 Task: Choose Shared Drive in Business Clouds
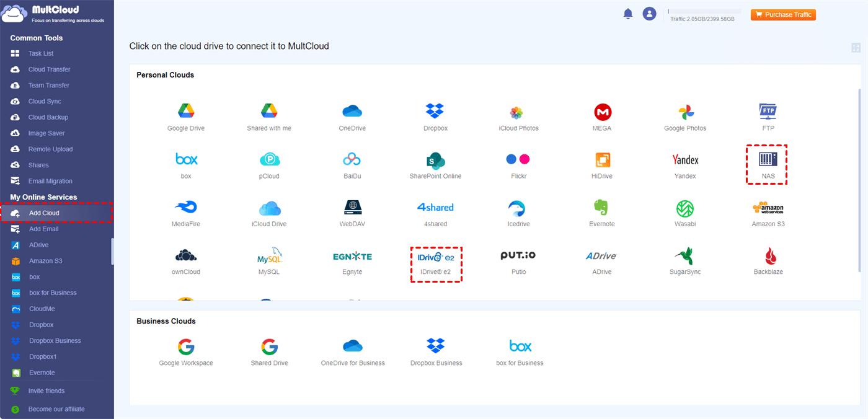coord(270,346)
